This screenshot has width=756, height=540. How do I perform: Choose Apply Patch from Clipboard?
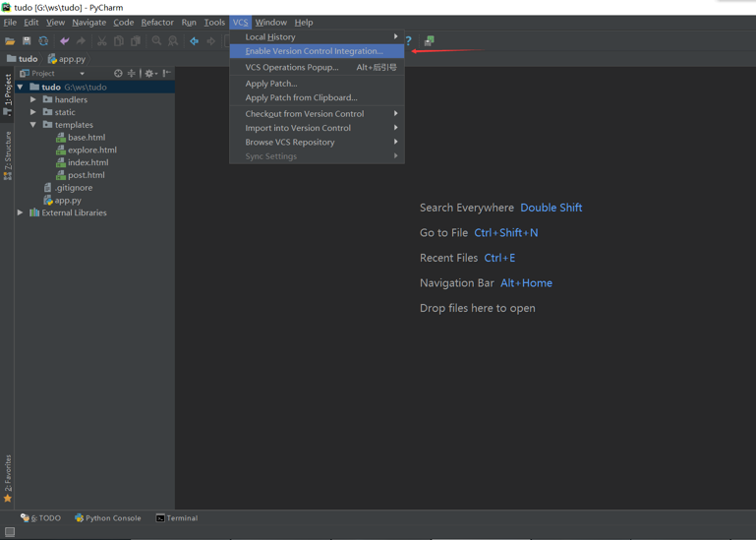[317, 97]
